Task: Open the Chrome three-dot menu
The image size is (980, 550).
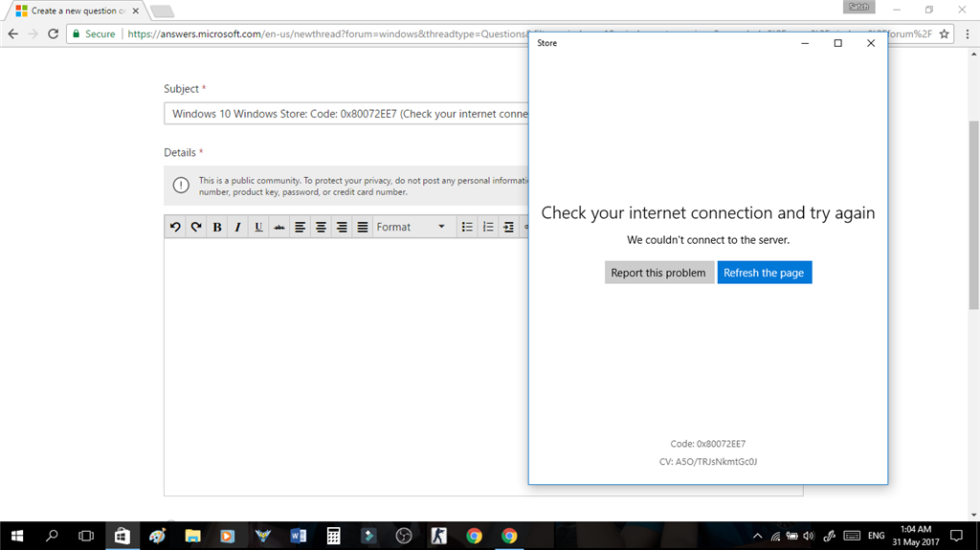Action: click(967, 33)
